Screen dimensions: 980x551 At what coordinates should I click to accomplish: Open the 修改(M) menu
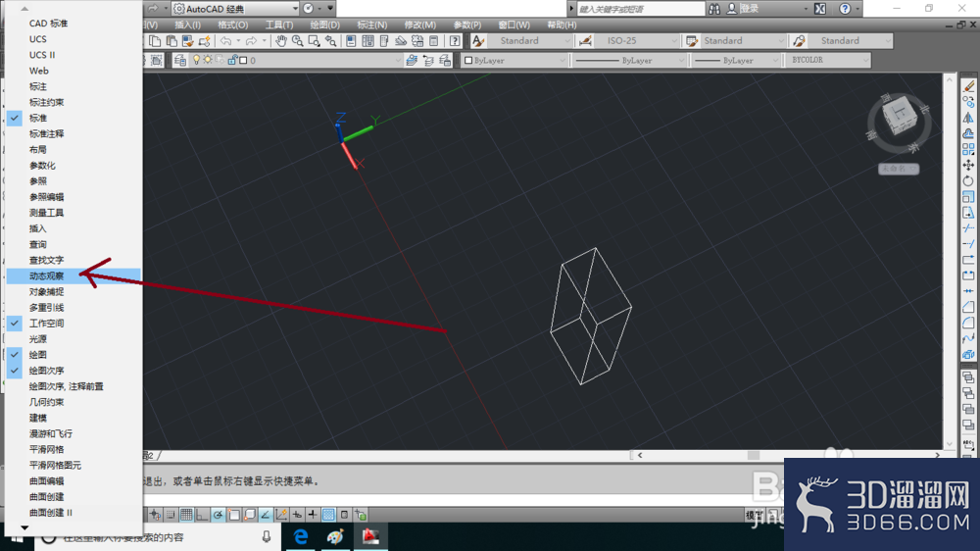click(420, 25)
